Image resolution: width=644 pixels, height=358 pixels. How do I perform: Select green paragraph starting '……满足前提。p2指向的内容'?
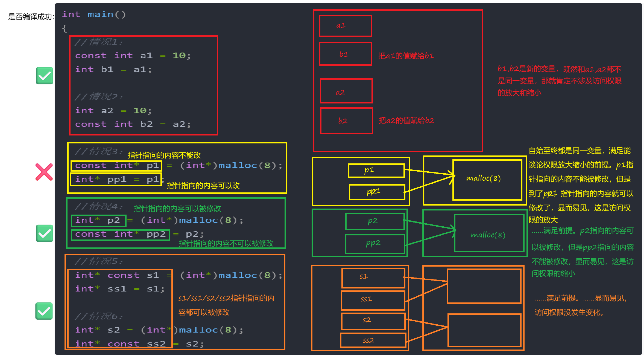(582, 252)
